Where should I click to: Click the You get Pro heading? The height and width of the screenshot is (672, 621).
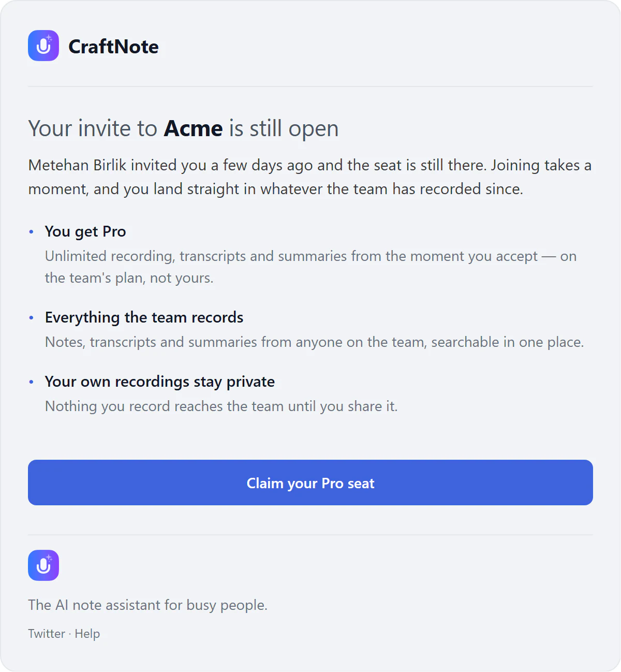(x=85, y=231)
